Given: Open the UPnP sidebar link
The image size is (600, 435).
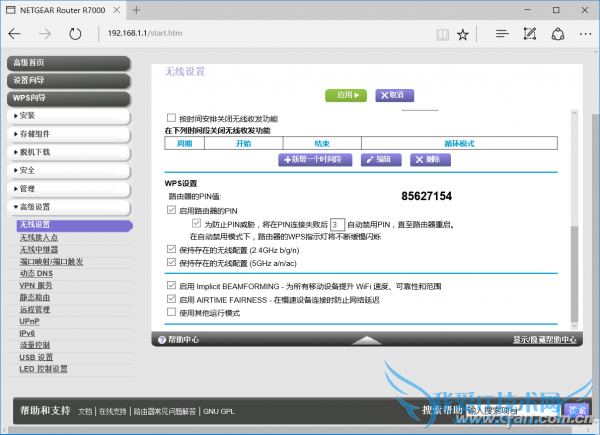Looking at the screenshot, I should tap(29, 321).
